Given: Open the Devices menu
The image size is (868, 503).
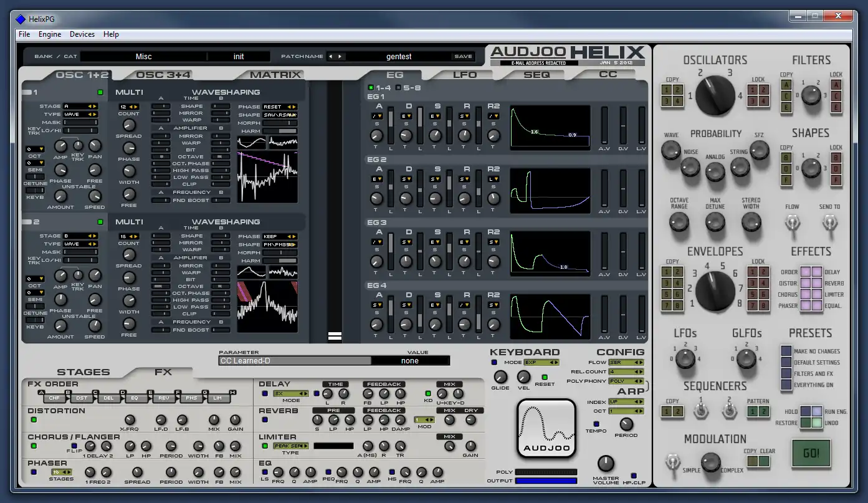Looking at the screenshot, I should [82, 34].
